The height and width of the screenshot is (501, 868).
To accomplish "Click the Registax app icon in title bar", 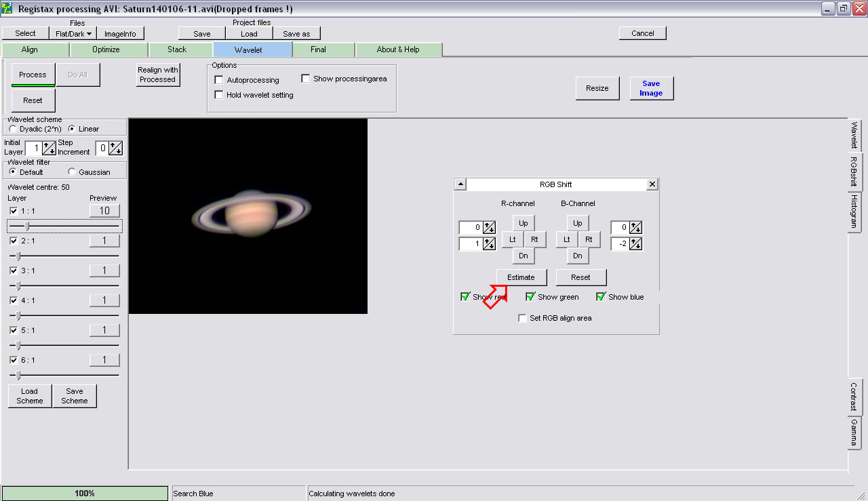I will (x=7, y=9).
